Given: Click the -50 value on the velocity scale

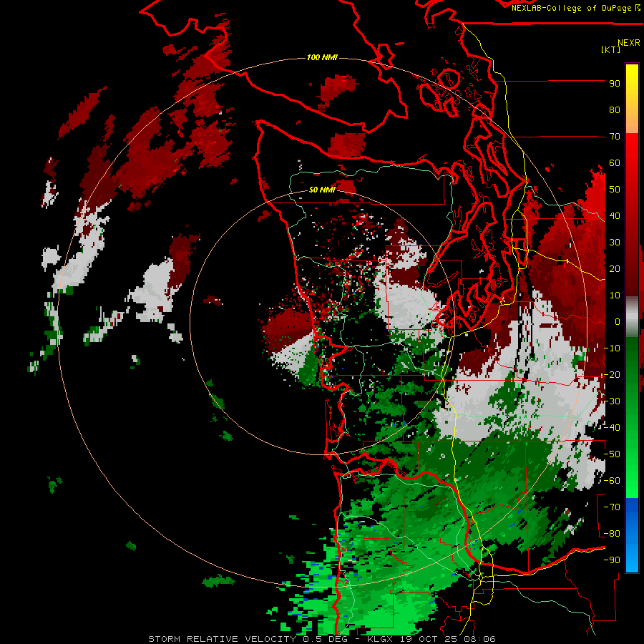Looking at the screenshot, I should click(612, 454).
